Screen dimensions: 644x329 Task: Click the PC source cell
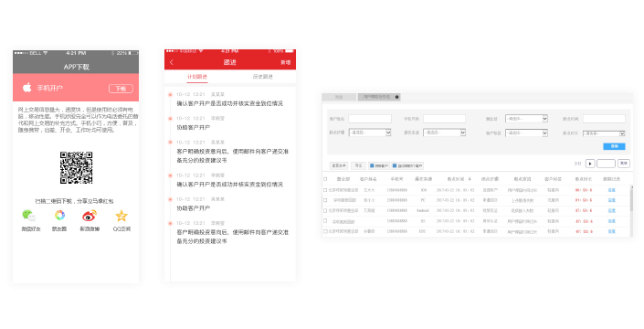423,200
